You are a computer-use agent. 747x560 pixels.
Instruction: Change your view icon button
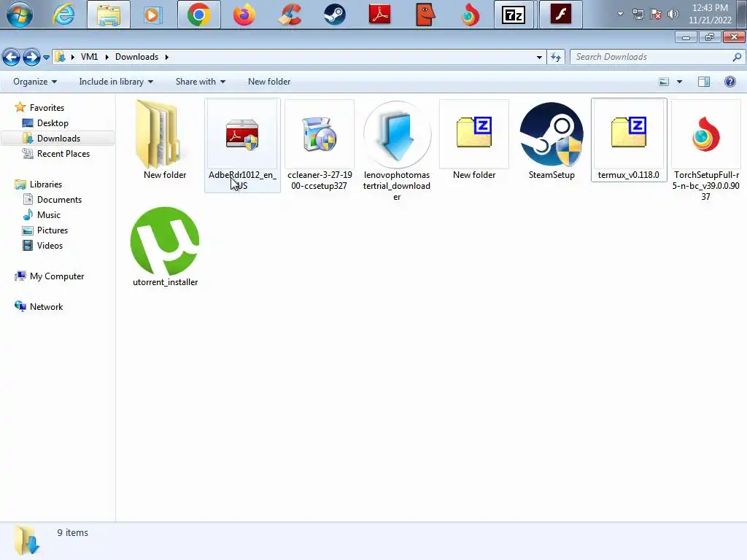coord(664,82)
